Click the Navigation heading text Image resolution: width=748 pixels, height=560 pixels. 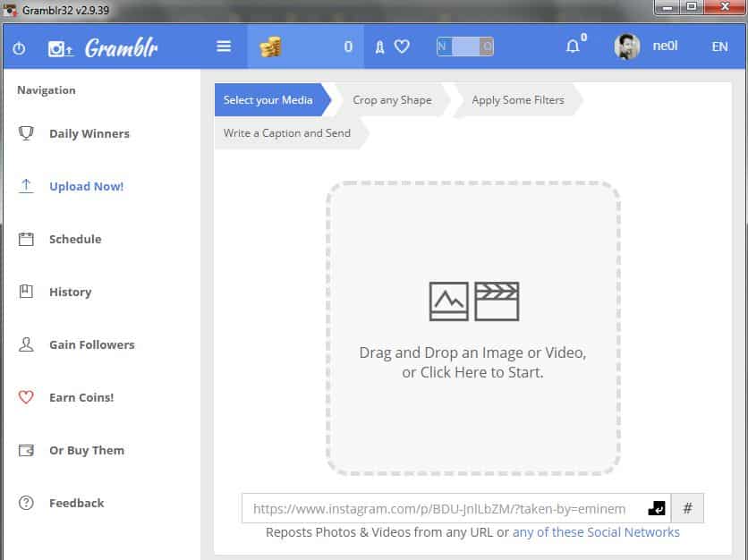point(47,90)
